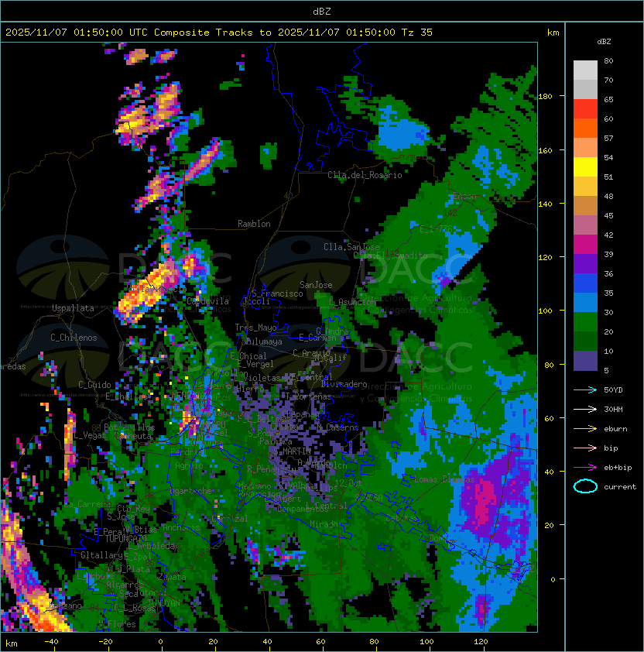Image resolution: width=644 pixels, height=652 pixels.
Task: Click the 'SanJose' place label on map
Action: pos(316,285)
